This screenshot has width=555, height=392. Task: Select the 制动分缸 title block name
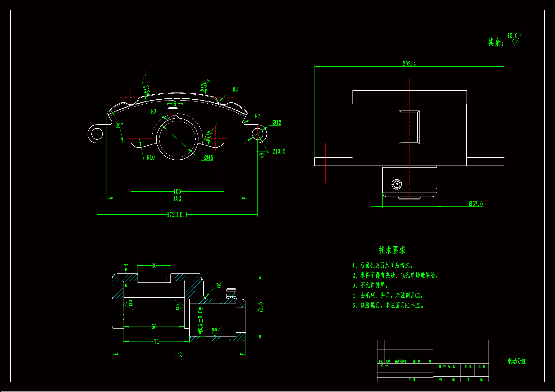click(x=517, y=361)
